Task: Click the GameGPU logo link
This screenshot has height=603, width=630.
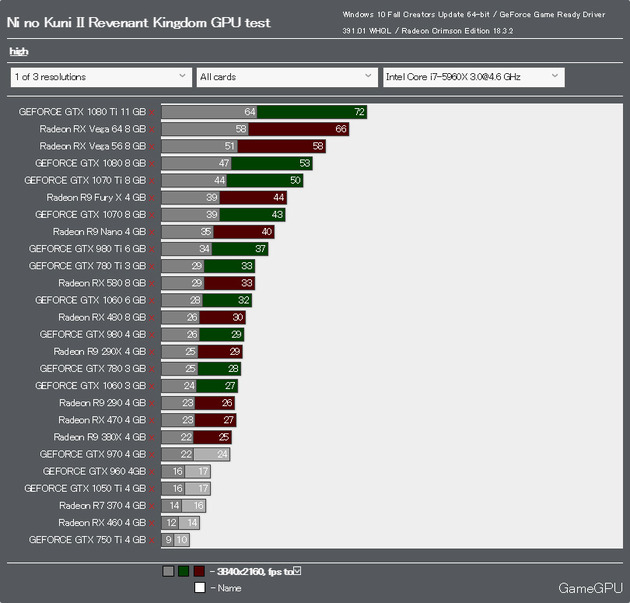Action: tap(590, 588)
